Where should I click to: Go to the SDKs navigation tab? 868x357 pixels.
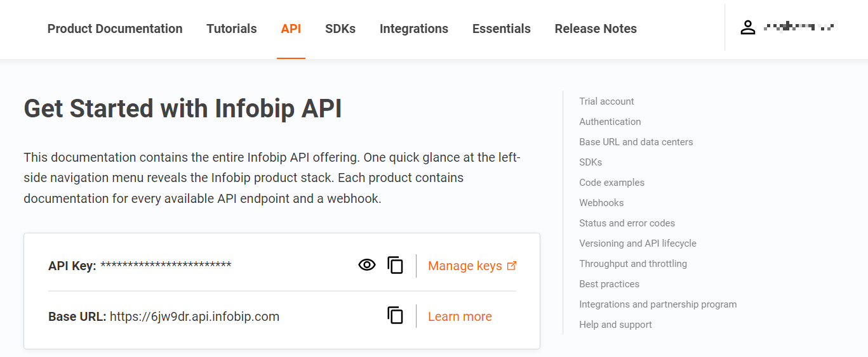point(340,29)
